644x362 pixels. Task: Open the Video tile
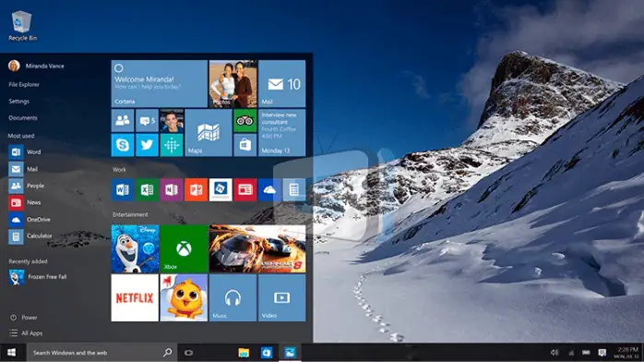pyautogui.click(x=281, y=298)
